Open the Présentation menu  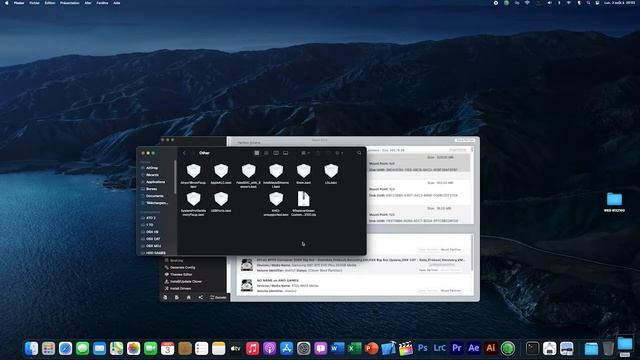70,3
